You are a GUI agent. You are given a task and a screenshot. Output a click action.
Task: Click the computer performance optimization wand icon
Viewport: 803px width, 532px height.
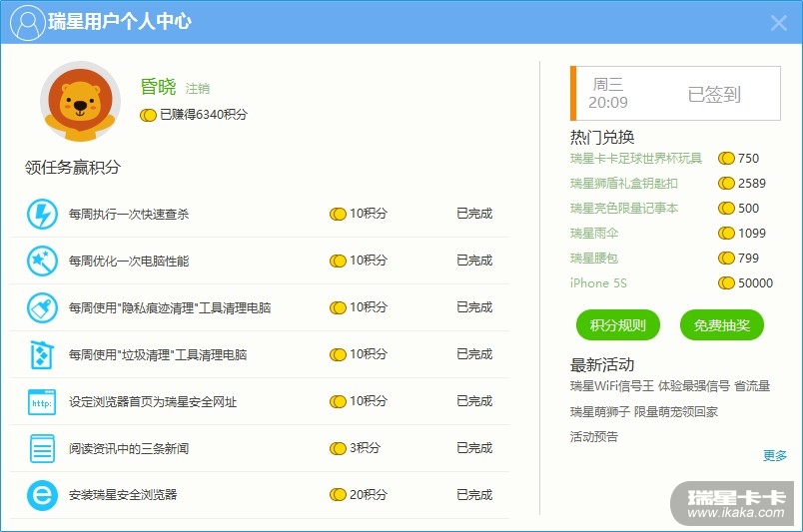(x=42, y=261)
